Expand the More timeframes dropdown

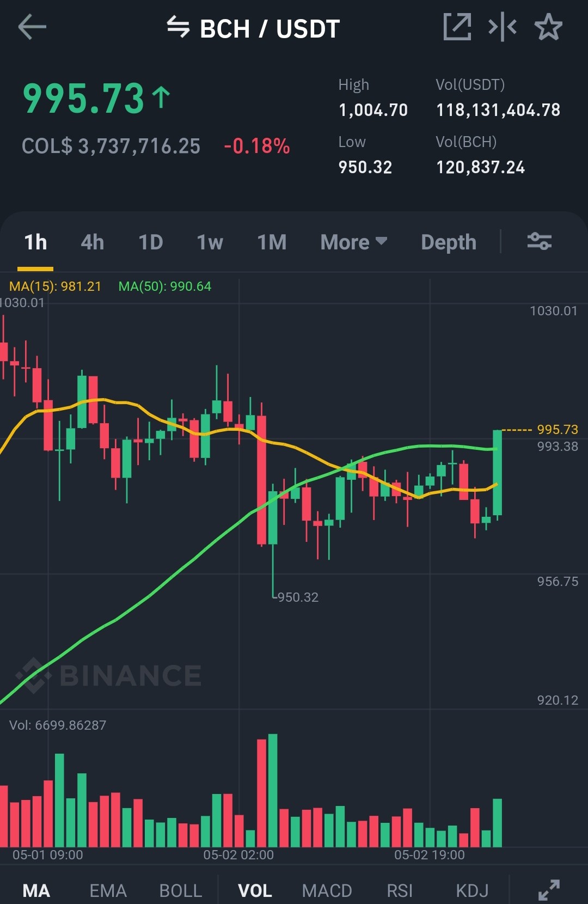354,242
